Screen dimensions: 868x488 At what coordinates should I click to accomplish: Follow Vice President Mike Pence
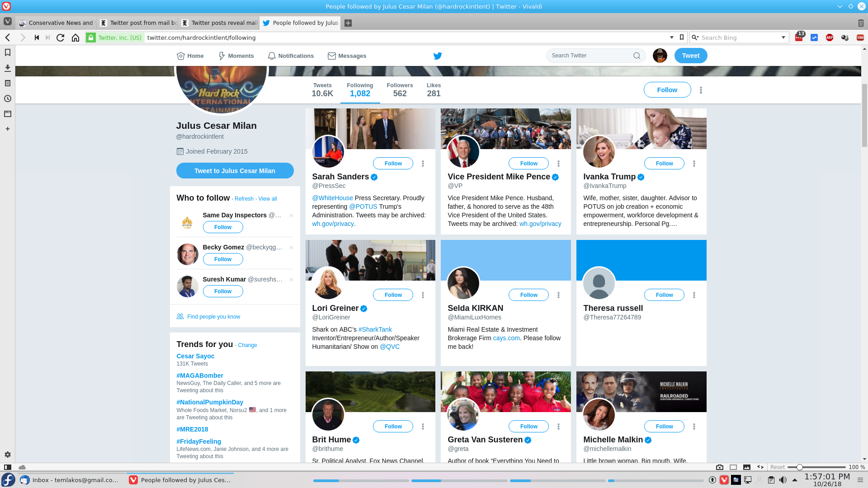tap(528, 164)
